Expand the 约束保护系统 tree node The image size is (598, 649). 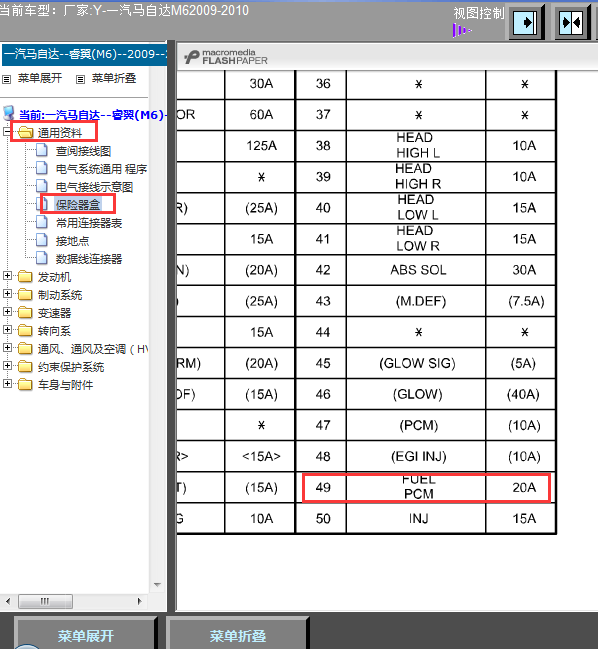coord(7,365)
